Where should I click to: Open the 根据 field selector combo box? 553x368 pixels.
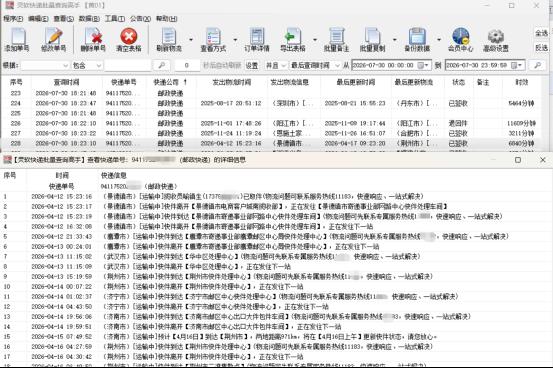45,65
